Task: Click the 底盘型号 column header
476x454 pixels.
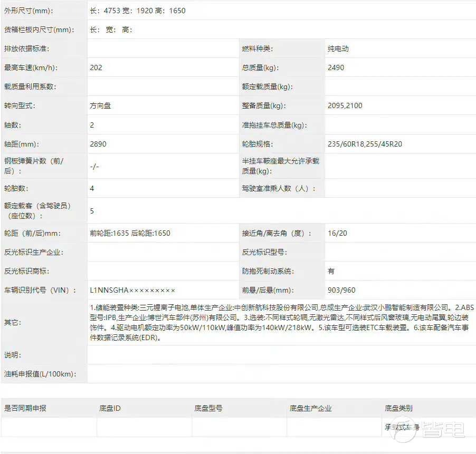Action: click(x=208, y=409)
